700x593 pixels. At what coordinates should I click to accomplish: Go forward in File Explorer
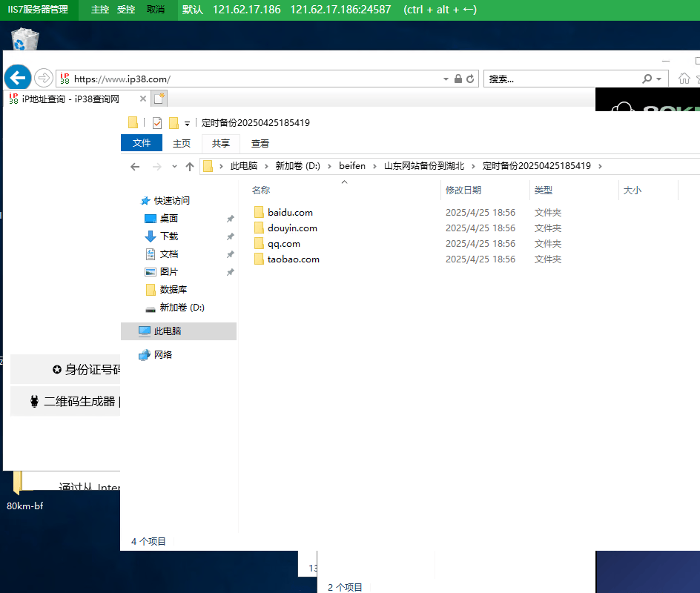point(156,167)
